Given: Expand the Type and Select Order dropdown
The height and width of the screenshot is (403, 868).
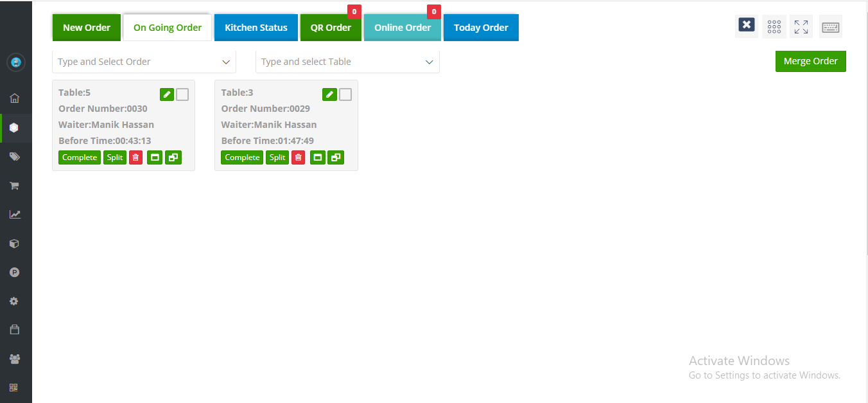Looking at the screenshot, I should [144, 62].
